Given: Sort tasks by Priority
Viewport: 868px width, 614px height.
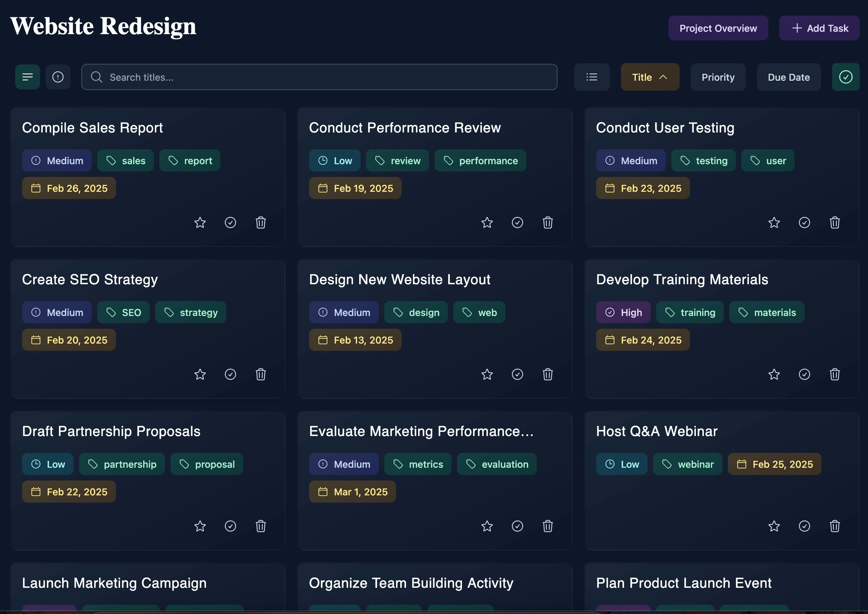Looking at the screenshot, I should [718, 77].
